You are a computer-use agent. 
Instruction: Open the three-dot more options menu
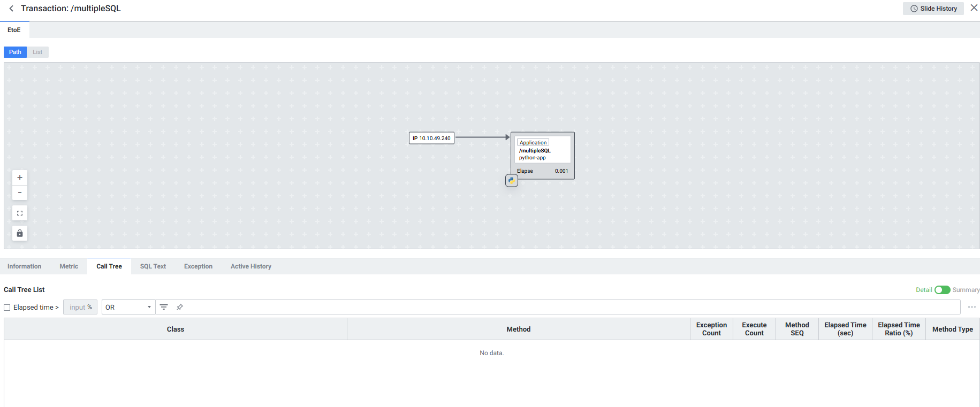[971, 307]
